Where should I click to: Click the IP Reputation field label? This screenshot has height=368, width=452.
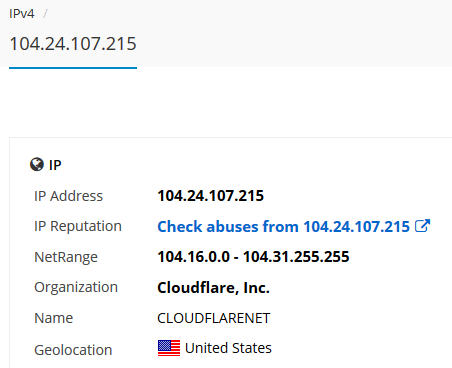point(78,226)
